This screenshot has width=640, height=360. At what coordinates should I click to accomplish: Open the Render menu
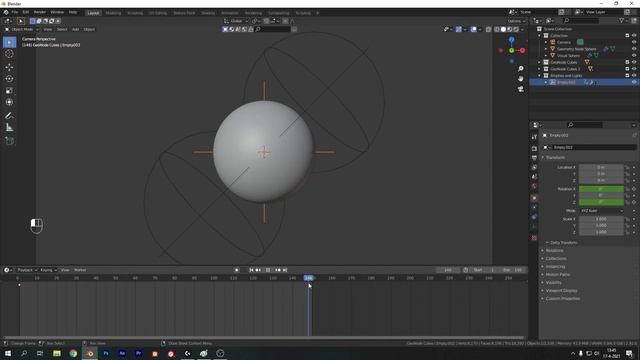click(x=40, y=12)
